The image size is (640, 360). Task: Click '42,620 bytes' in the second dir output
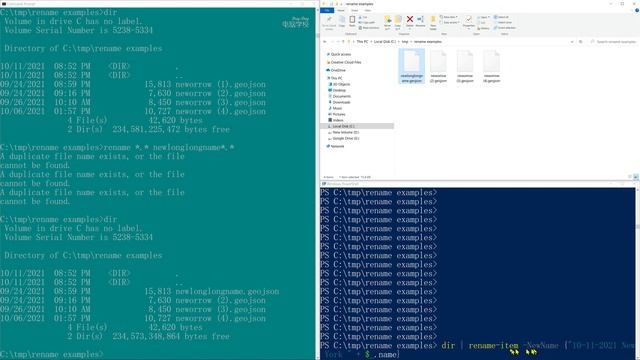[x=176, y=327]
